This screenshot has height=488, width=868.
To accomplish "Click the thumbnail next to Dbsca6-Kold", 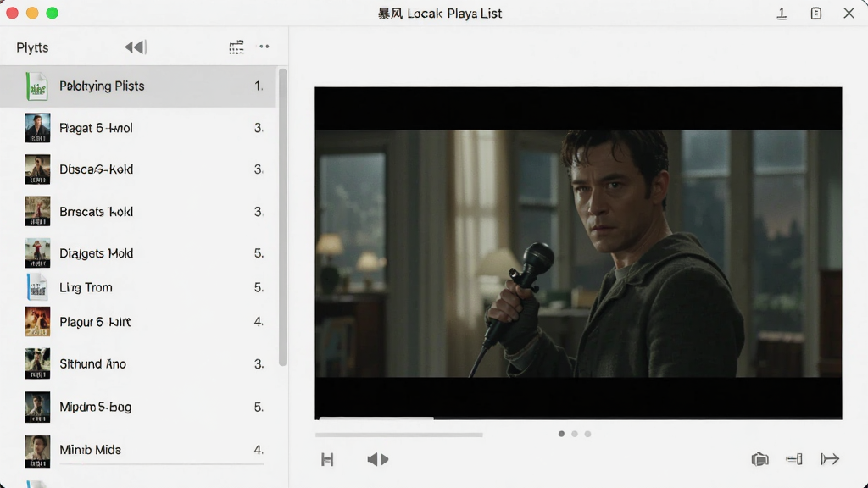I will tap(37, 169).
